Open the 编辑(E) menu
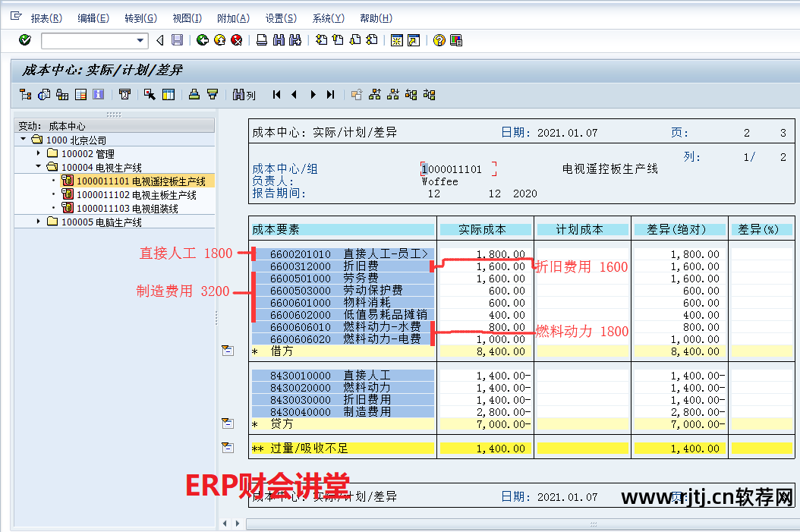 pyautogui.click(x=93, y=18)
